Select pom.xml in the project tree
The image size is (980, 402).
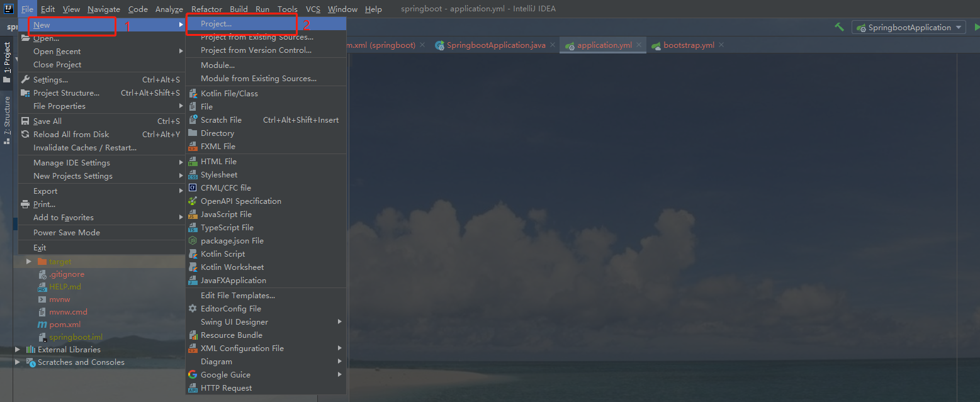click(65, 325)
